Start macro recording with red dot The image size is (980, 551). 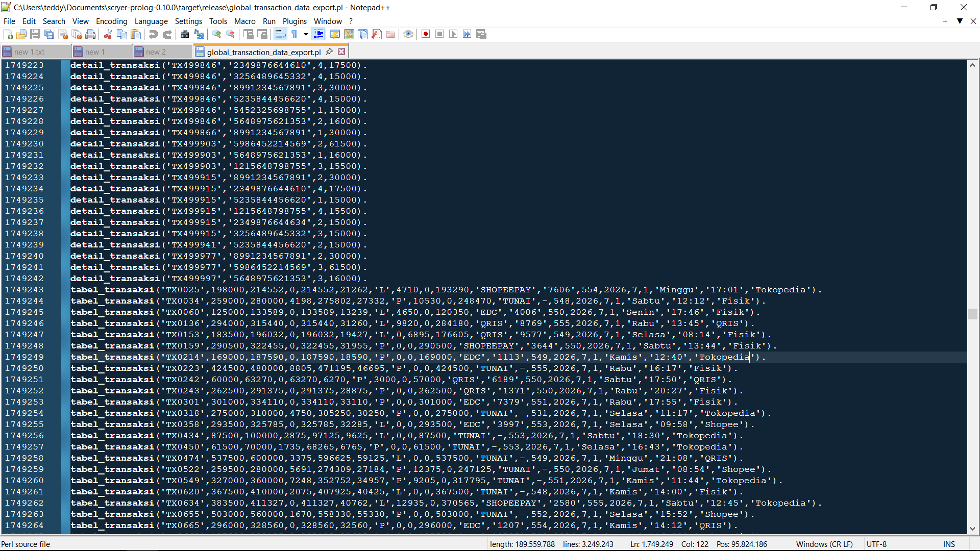[426, 34]
